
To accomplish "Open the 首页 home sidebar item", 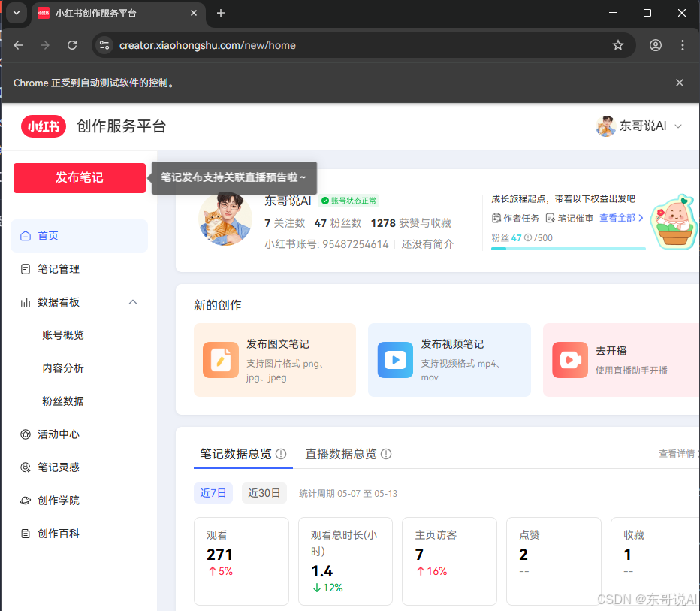I will tap(79, 236).
